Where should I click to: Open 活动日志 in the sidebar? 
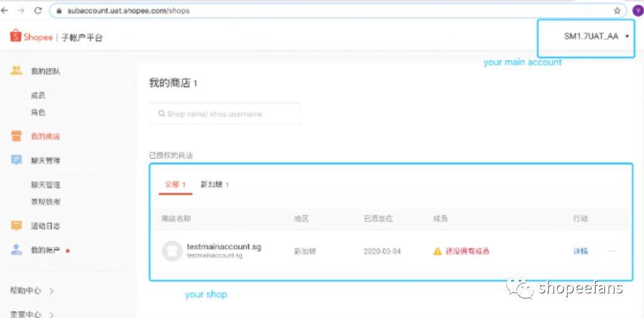pyautogui.click(x=45, y=226)
